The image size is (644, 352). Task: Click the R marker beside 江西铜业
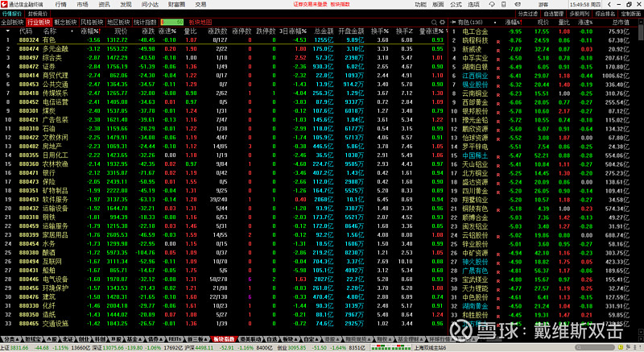click(x=498, y=77)
